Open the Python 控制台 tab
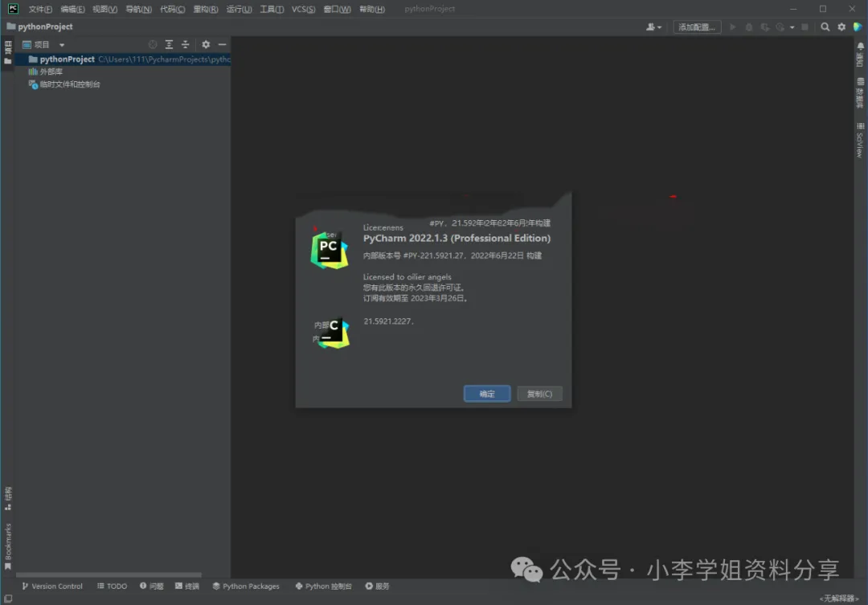 pos(323,587)
